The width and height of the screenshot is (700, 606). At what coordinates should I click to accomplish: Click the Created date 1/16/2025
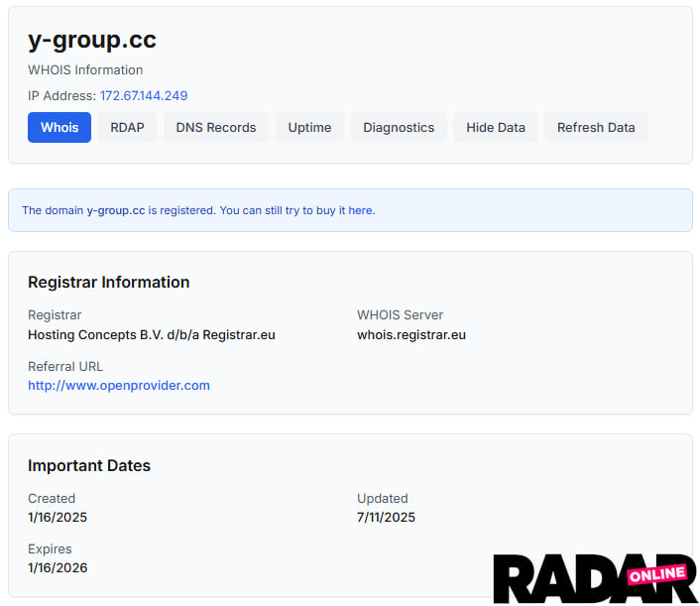click(x=58, y=517)
